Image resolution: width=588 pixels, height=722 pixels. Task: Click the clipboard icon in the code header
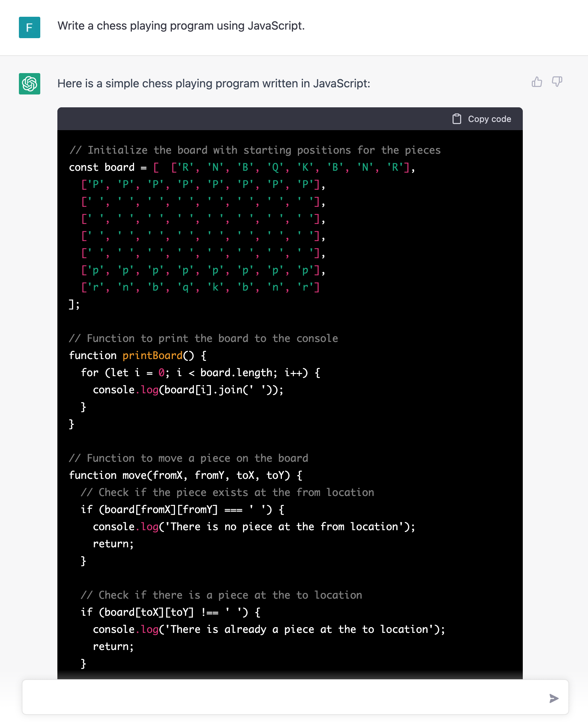tap(457, 119)
